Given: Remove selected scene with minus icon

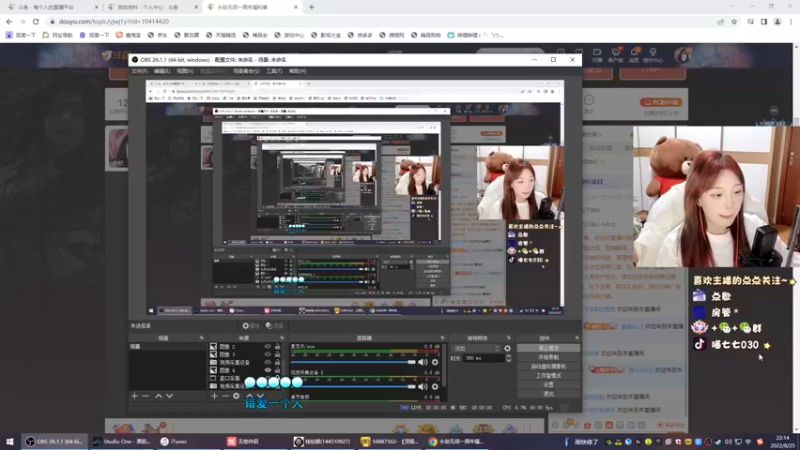Looking at the screenshot, I should click(145, 396).
